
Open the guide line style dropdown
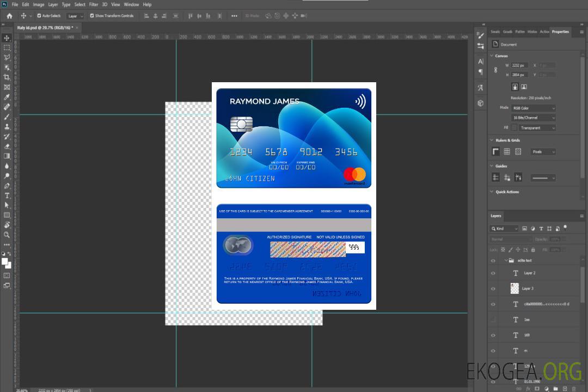tap(543, 178)
